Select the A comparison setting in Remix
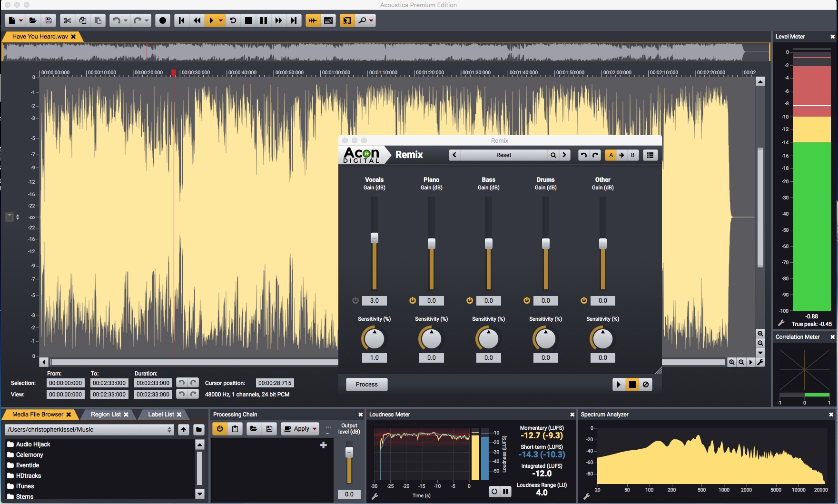 coord(611,155)
